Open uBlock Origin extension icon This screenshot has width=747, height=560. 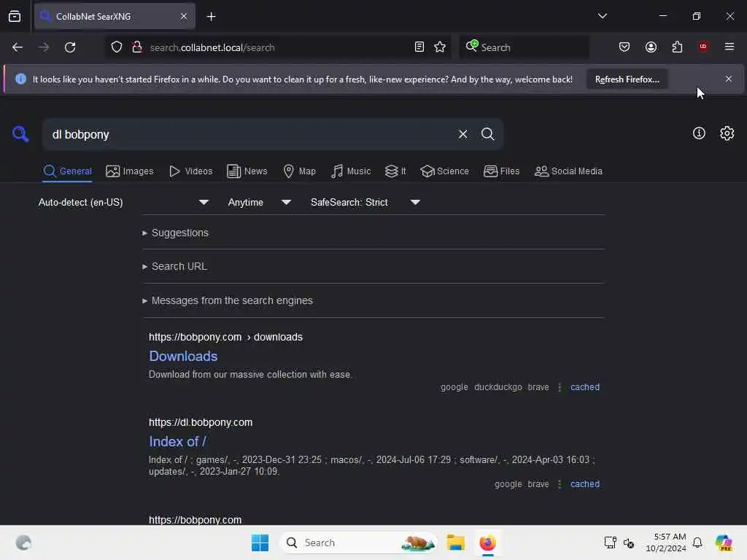pyautogui.click(x=703, y=47)
